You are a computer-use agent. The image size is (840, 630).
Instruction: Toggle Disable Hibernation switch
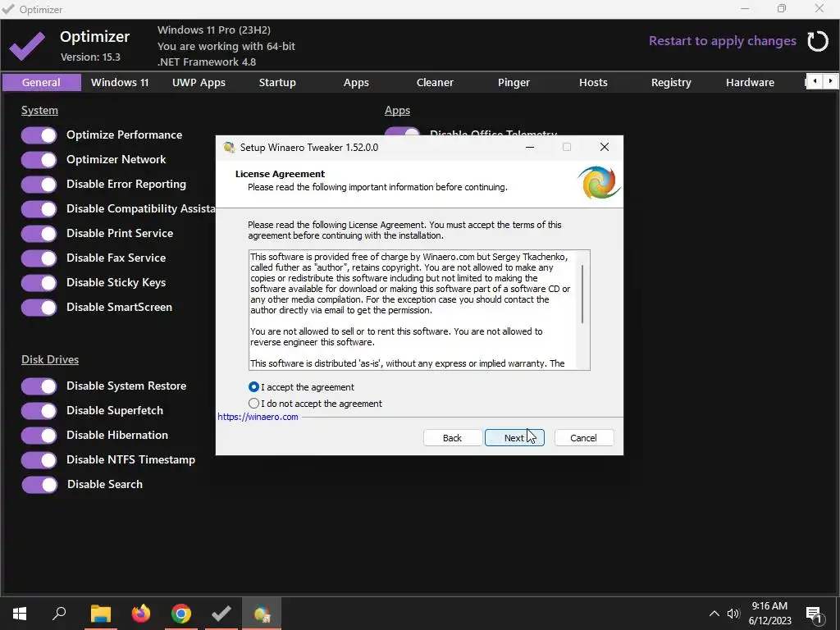[x=39, y=436]
